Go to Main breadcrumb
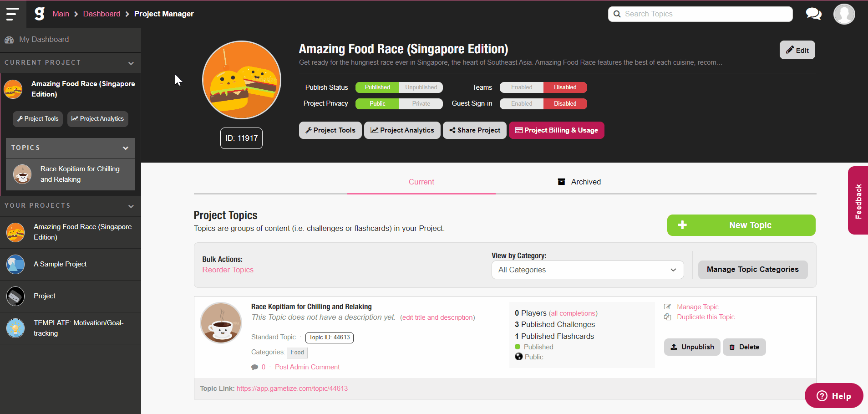 click(x=61, y=14)
